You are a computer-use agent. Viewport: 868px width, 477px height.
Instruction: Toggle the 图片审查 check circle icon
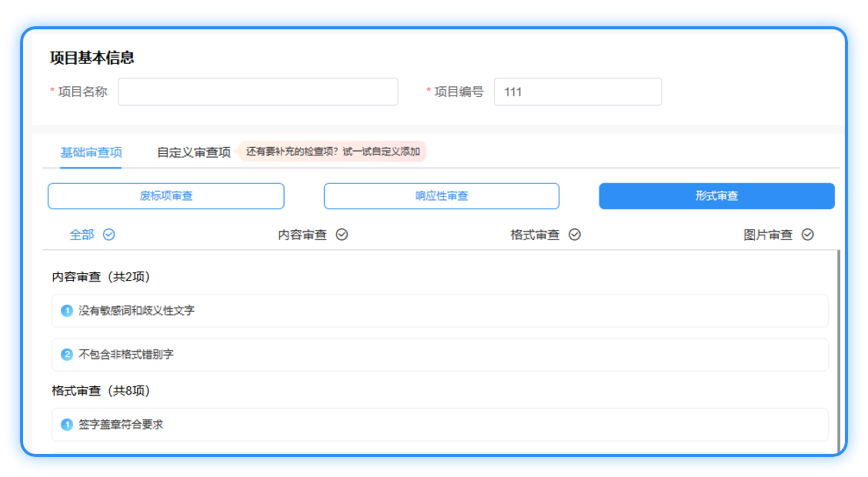coord(807,235)
